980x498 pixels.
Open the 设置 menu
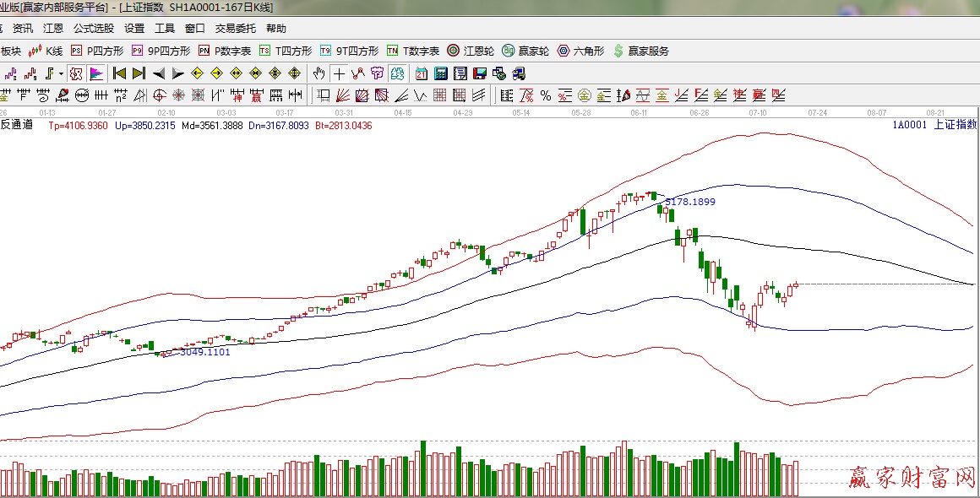[134, 28]
